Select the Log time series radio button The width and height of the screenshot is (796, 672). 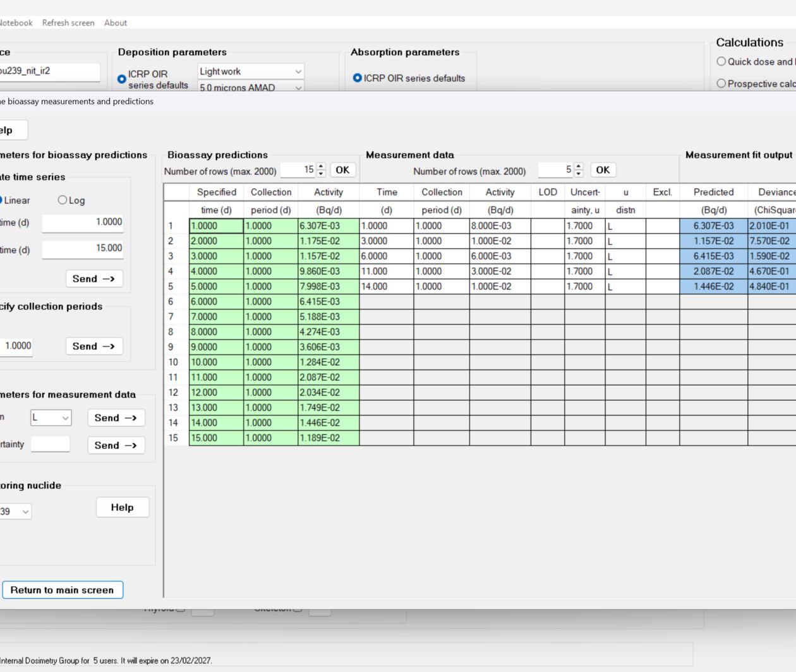pyautogui.click(x=62, y=200)
